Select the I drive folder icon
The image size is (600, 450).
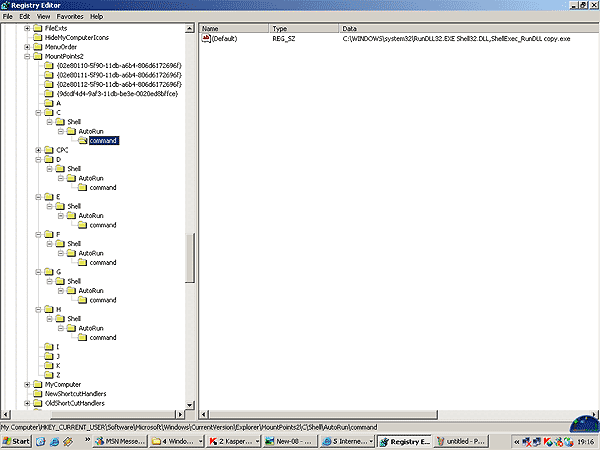tap(49, 347)
